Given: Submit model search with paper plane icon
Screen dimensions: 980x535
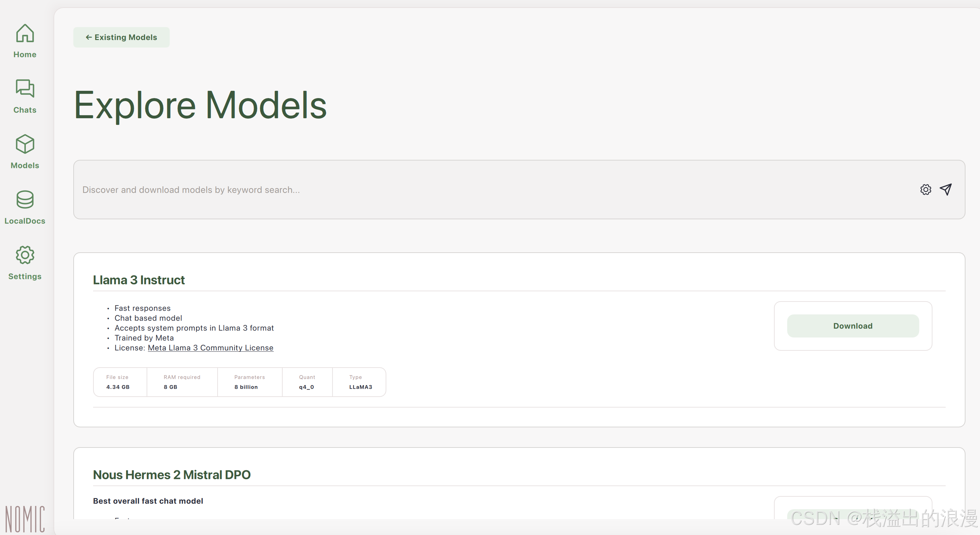Looking at the screenshot, I should point(946,190).
